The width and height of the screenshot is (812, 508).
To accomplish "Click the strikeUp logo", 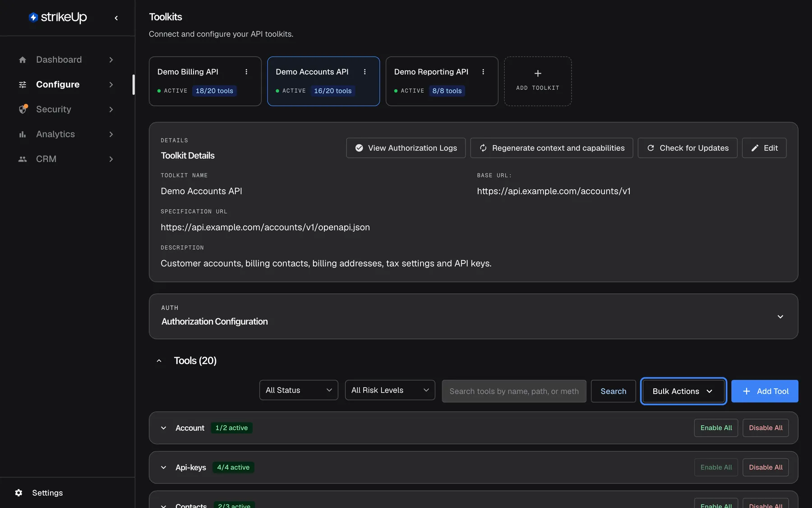I will click(x=58, y=17).
